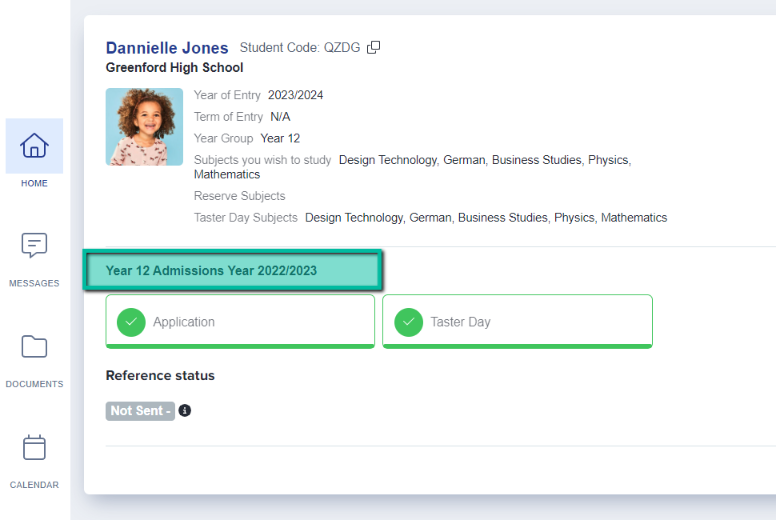Image resolution: width=776 pixels, height=520 pixels.
Task: Open the Messages speech bubble icon
Action: pyautogui.click(x=34, y=245)
